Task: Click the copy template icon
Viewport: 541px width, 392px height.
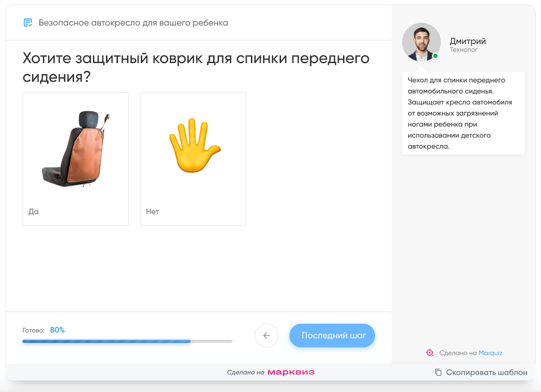Action: pos(438,372)
